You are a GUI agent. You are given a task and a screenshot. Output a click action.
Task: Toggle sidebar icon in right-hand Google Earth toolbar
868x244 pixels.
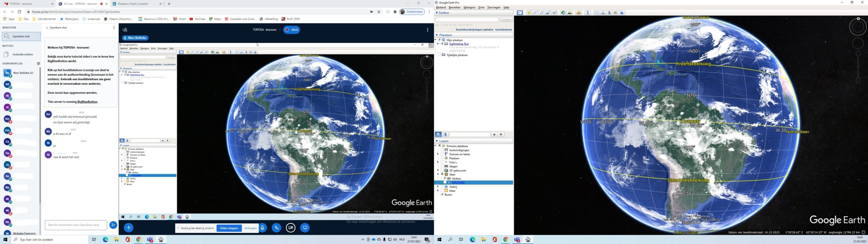tap(520, 13)
